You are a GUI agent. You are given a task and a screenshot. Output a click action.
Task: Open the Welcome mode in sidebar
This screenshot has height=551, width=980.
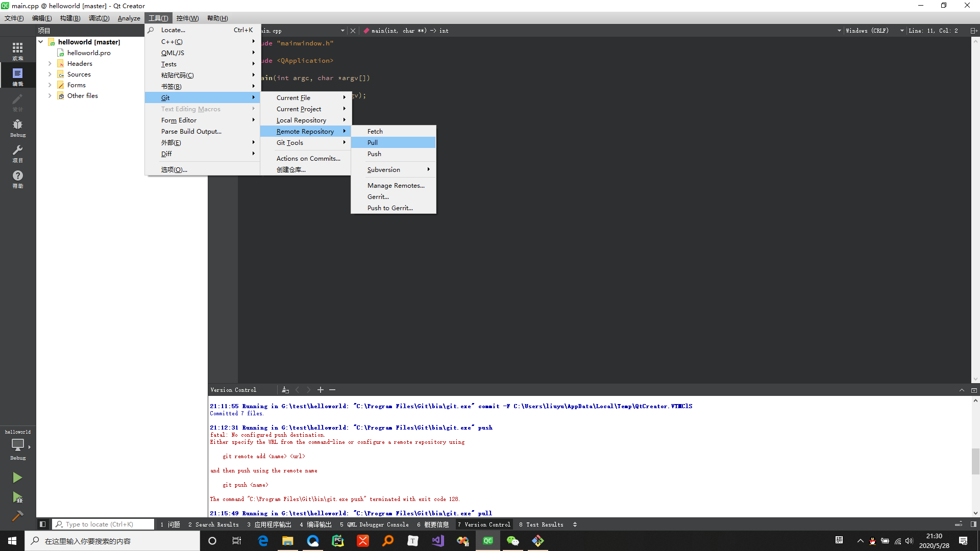click(17, 51)
